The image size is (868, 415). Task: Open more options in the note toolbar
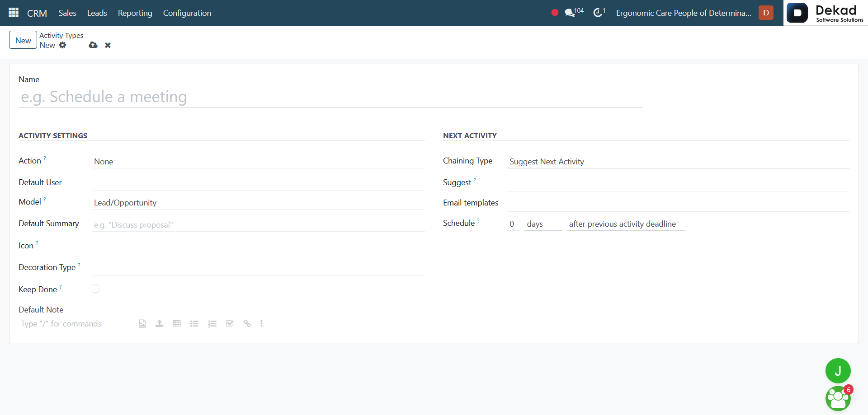(x=261, y=323)
